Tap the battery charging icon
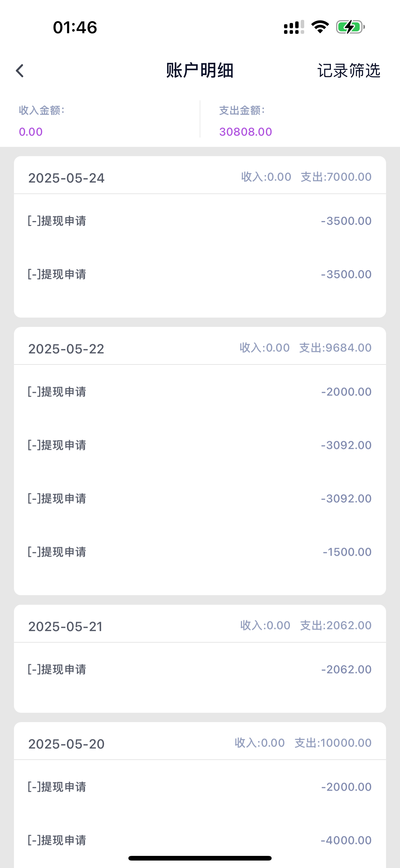 click(x=350, y=27)
